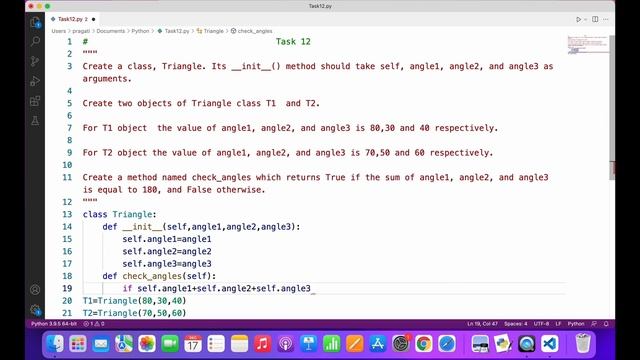Click the Ln 19, Col 47 indicator
640x360 pixels.
[482, 324]
